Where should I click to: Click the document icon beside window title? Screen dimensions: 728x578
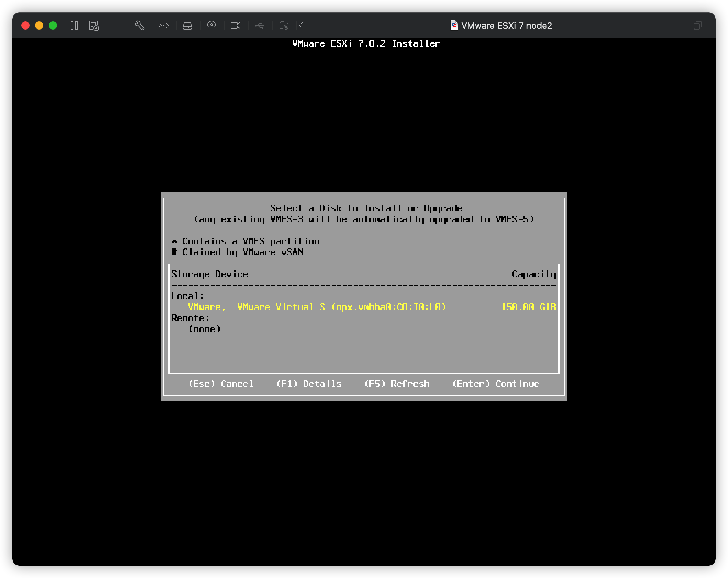[454, 25]
